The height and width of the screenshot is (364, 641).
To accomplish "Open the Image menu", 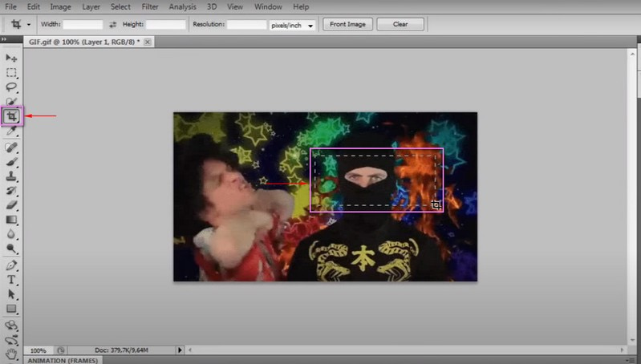I will click(x=61, y=6).
